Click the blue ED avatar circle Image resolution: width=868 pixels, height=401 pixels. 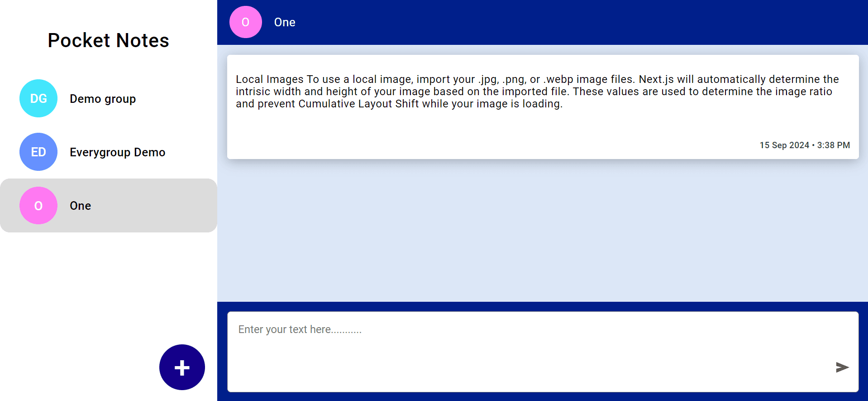[x=38, y=152]
